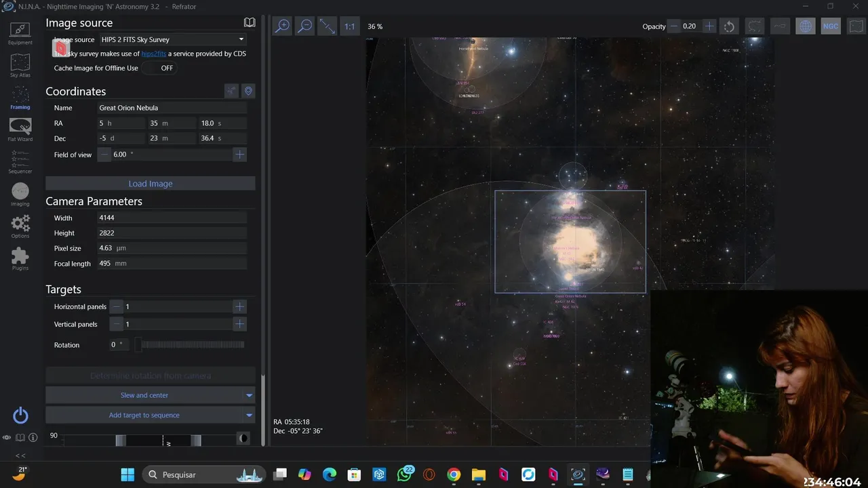Image resolution: width=868 pixels, height=488 pixels.
Task: Open the Equipment section in sidebar
Action: pos(20,33)
